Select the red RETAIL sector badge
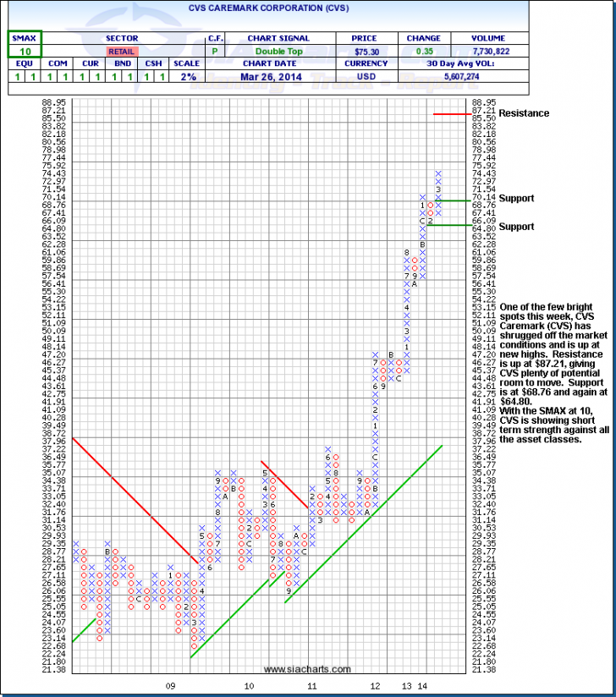 122,52
